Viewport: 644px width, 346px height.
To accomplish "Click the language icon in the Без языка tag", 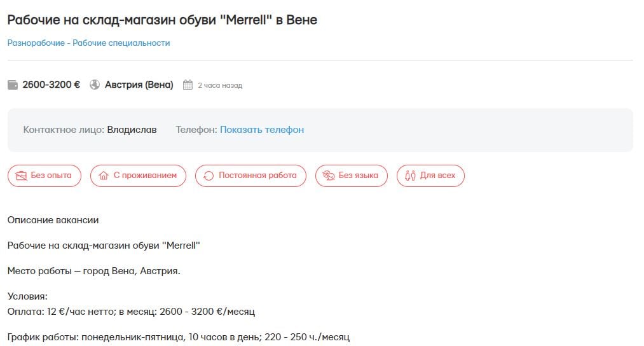I will point(329,176).
